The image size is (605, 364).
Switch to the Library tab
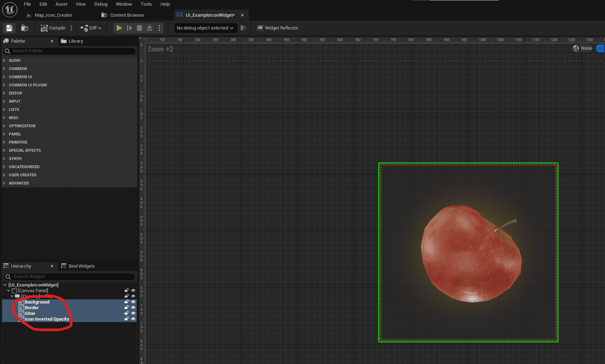tap(72, 41)
